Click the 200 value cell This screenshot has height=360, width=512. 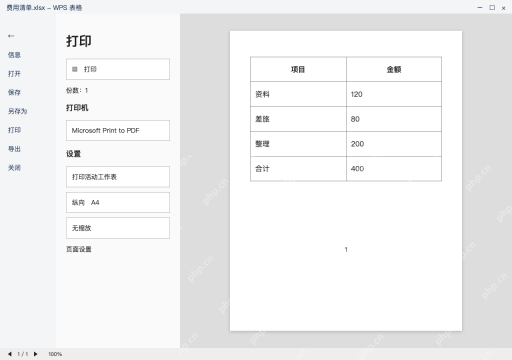394,144
